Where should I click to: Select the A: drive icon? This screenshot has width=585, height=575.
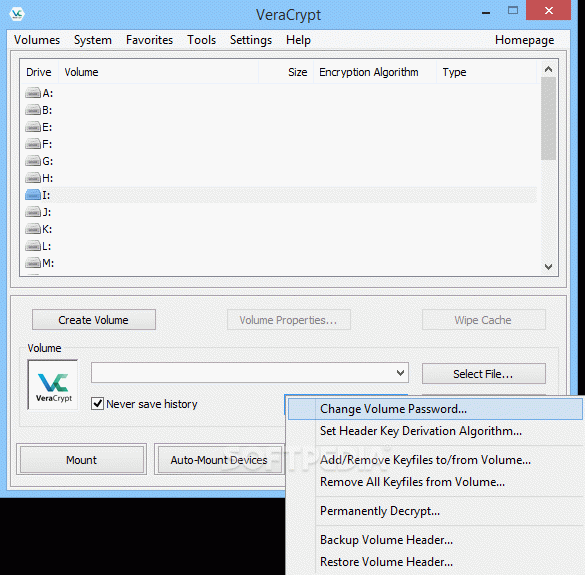pyautogui.click(x=33, y=93)
